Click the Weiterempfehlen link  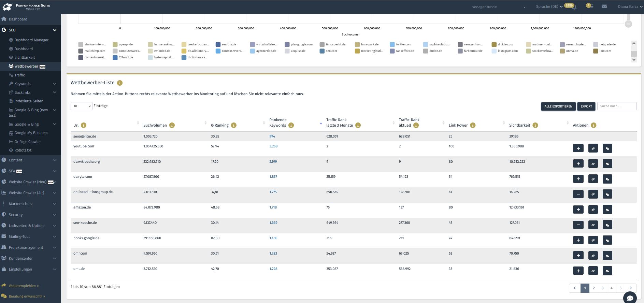coord(24,286)
